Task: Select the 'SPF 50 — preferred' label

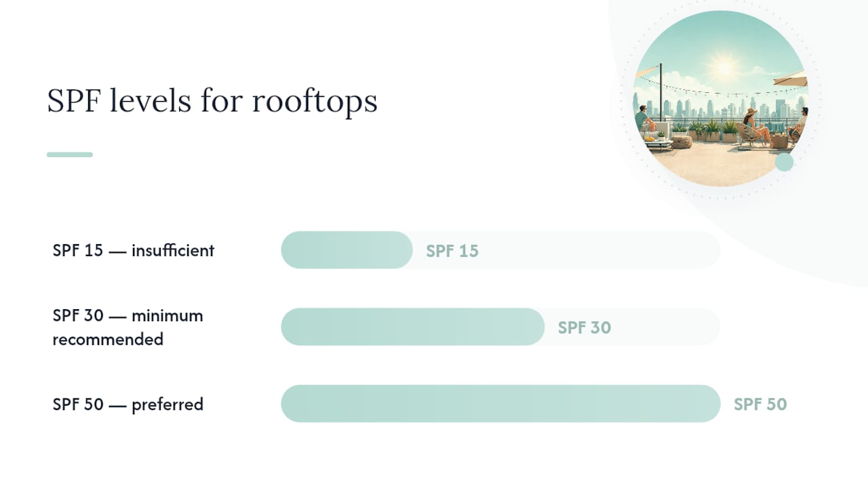Action: click(128, 405)
